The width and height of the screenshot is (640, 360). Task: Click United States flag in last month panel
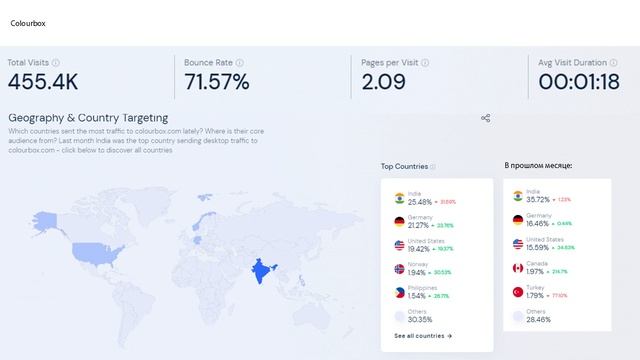pyautogui.click(x=518, y=244)
